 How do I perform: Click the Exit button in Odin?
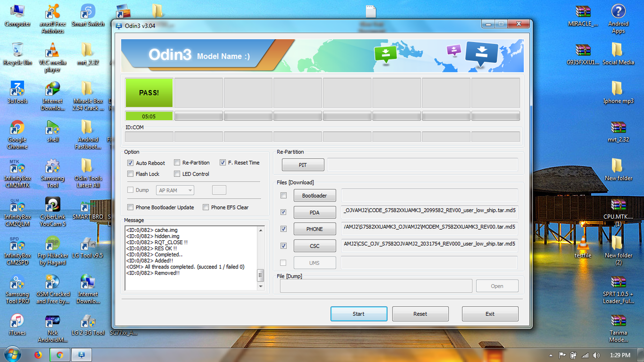(x=490, y=314)
